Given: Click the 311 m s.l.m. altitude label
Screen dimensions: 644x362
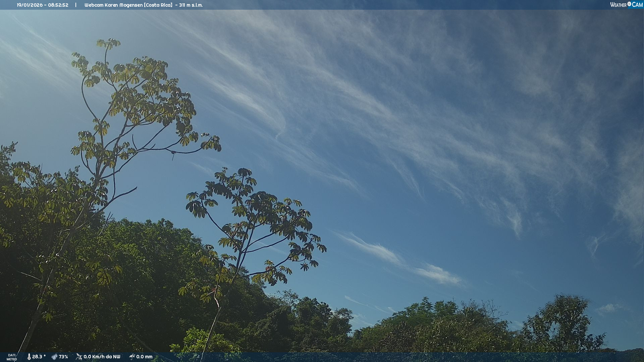Looking at the screenshot, I should [x=191, y=5].
